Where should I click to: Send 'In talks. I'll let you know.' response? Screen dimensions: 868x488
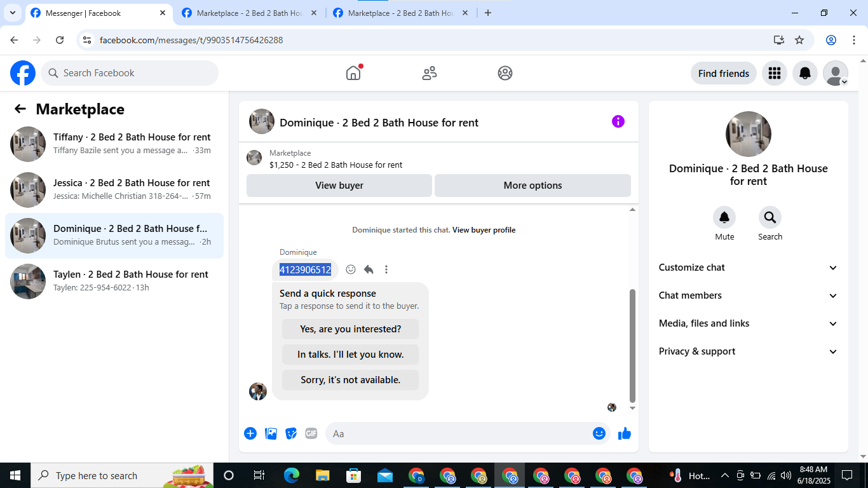(x=350, y=355)
